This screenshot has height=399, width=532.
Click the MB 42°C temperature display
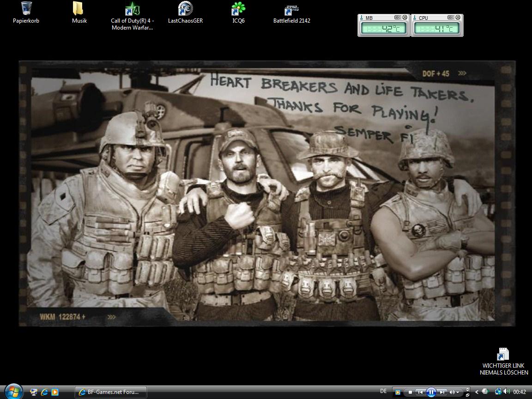[384, 29]
